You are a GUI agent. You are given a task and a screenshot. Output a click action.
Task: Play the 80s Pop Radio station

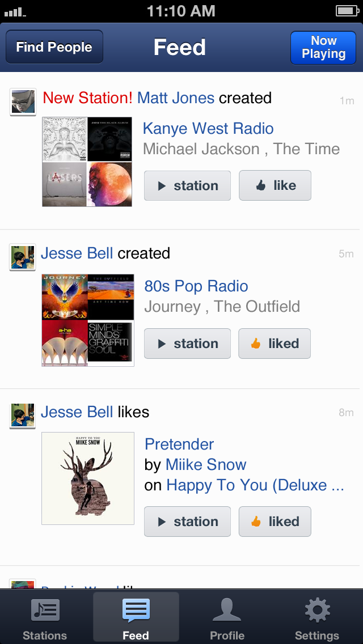pyautogui.click(x=187, y=344)
